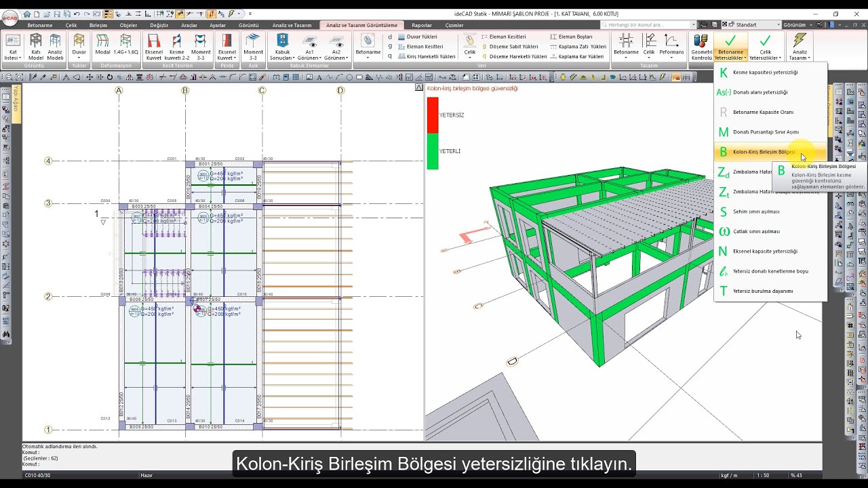The width and height of the screenshot is (868, 488).
Task: Switch to the Betonarme ribbon tab
Action: (x=40, y=25)
